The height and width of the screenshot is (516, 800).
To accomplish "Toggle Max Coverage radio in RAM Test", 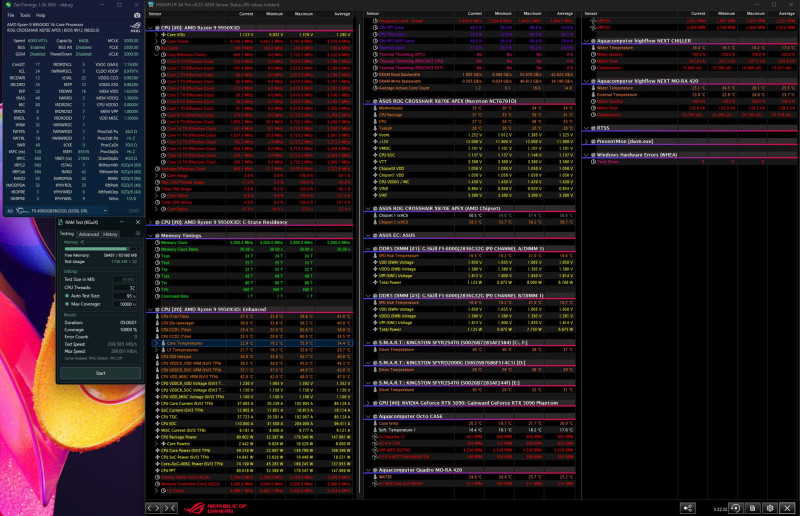I will coord(67,304).
